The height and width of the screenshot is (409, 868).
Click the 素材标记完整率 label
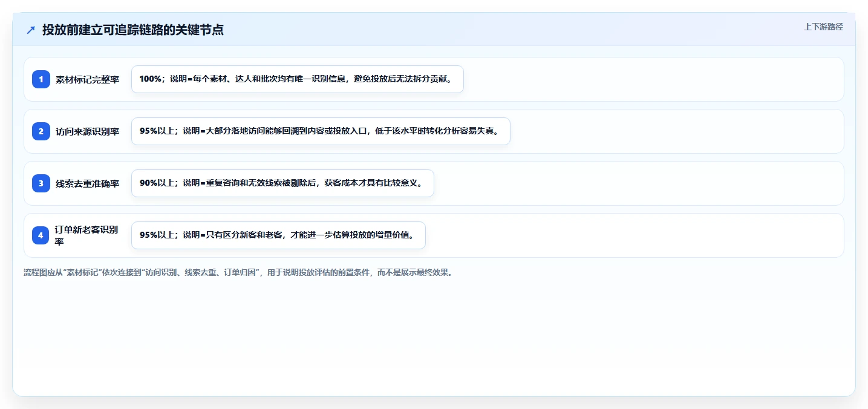coord(88,79)
